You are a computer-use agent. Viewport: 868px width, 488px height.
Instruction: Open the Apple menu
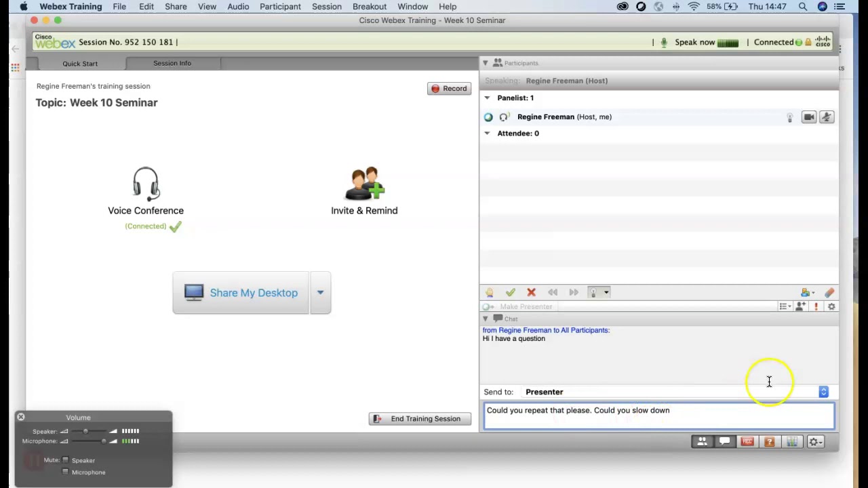click(24, 7)
